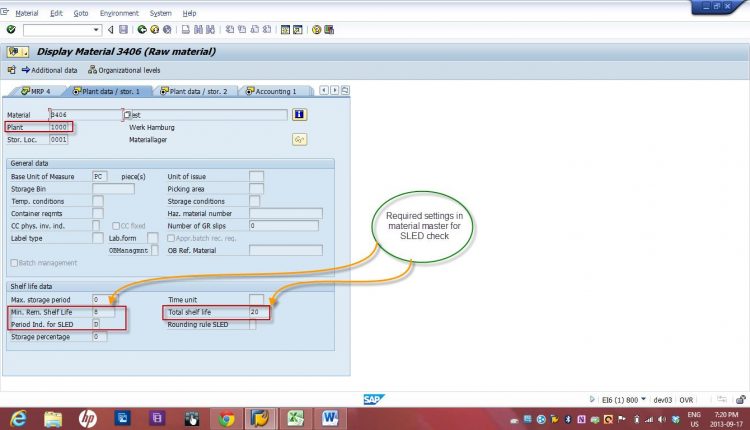
Task: Click the Min. Rem. Shelf Life field
Action: pyautogui.click(x=103, y=312)
